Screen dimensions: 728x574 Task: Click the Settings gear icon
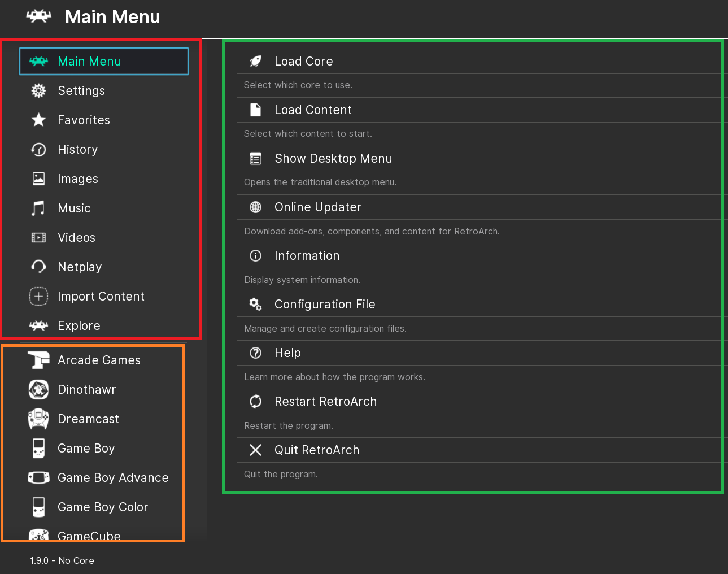pos(38,90)
